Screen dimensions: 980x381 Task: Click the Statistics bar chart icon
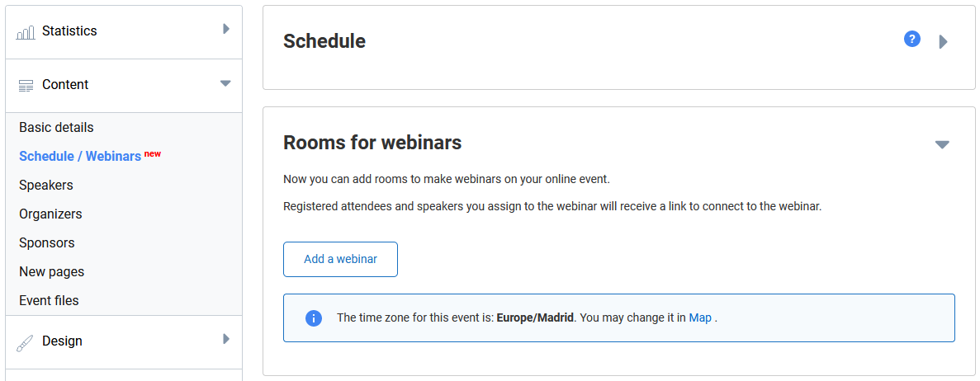(26, 32)
